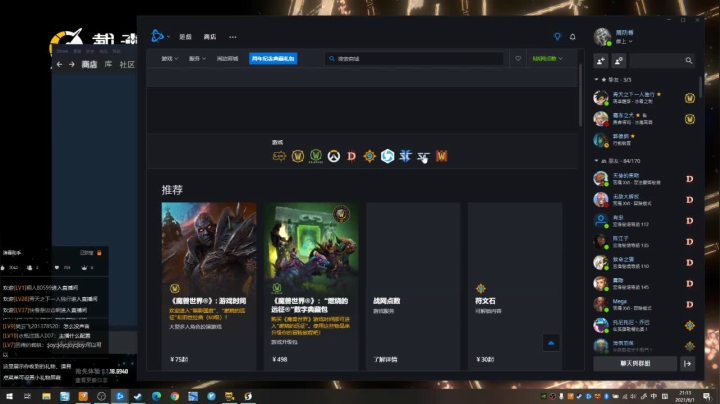Select the second favorite friend with red status

click(644, 119)
